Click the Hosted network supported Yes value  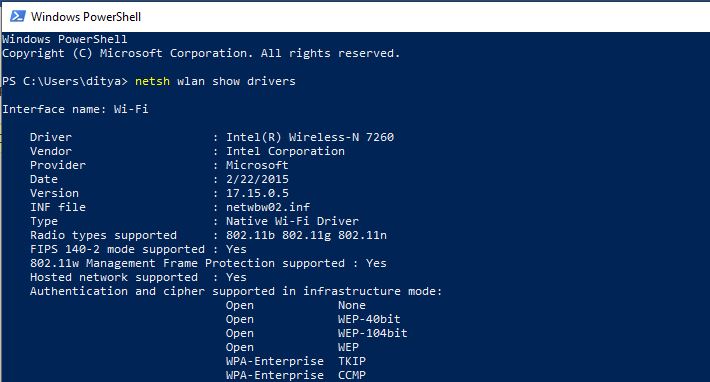(236, 277)
